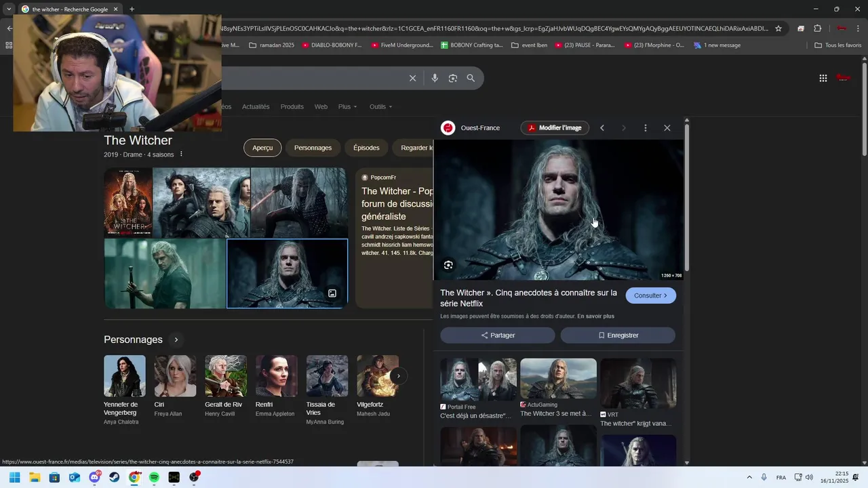The image size is (868, 488).
Task: Open the 'ramadan 2025' bookmark folder
Action: [272, 45]
